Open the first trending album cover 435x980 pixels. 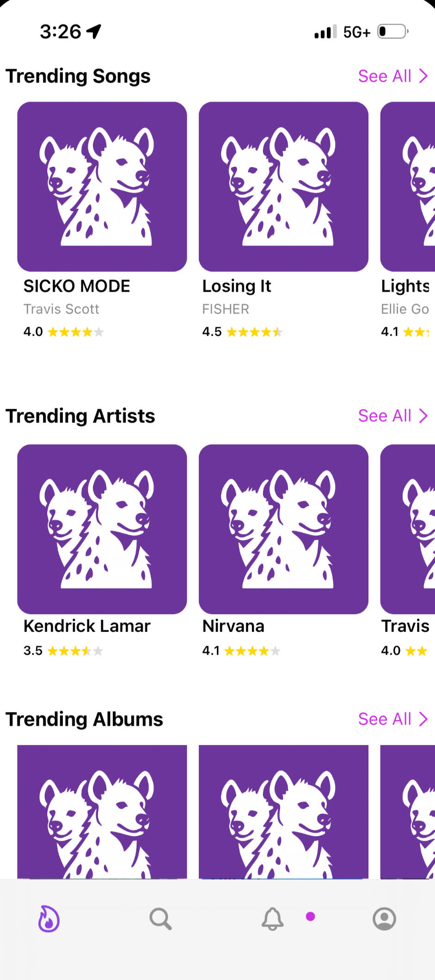coord(102,811)
